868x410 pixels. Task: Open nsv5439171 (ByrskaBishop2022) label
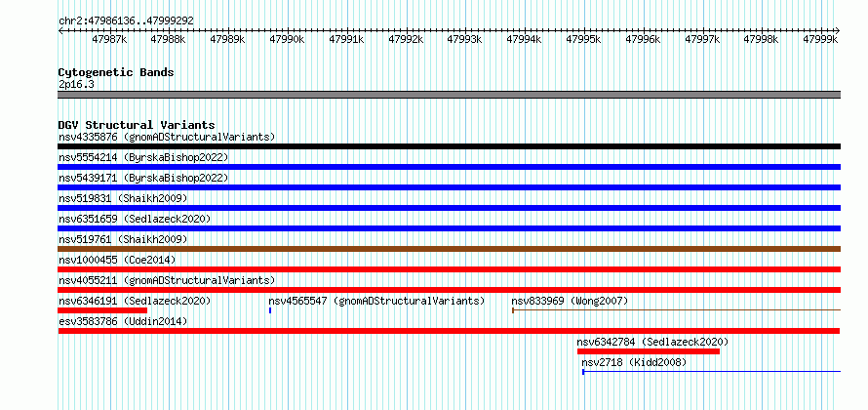(143, 178)
